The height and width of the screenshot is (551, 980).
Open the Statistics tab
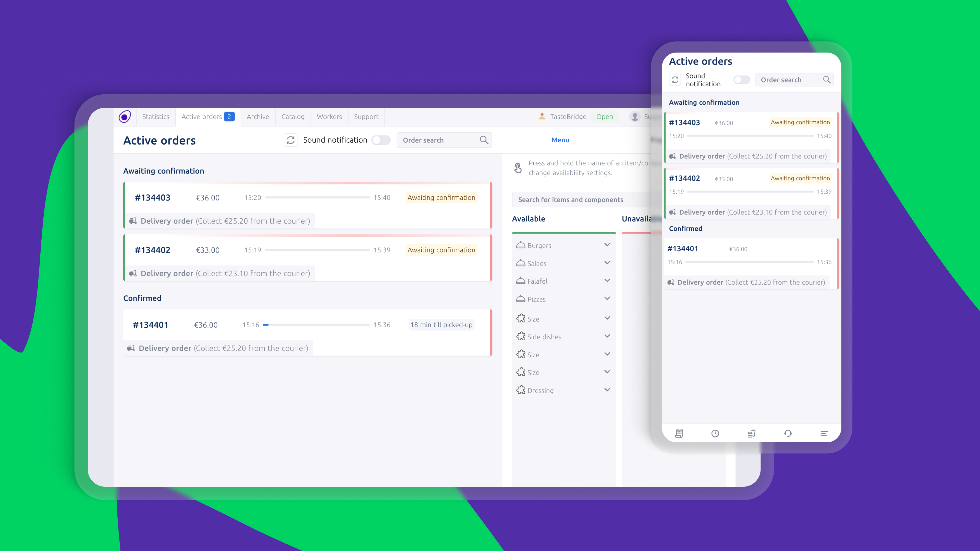156,117
